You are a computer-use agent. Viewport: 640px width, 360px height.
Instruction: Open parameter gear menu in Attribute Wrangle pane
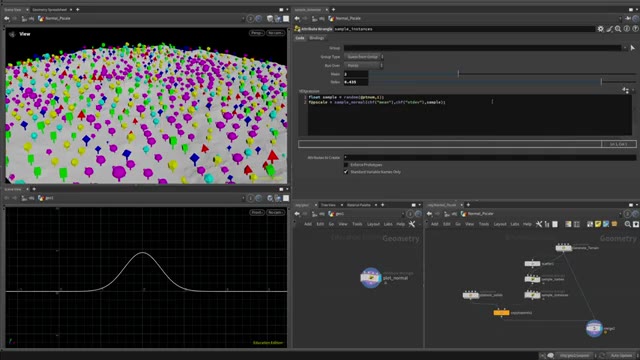tap(600, 29)
